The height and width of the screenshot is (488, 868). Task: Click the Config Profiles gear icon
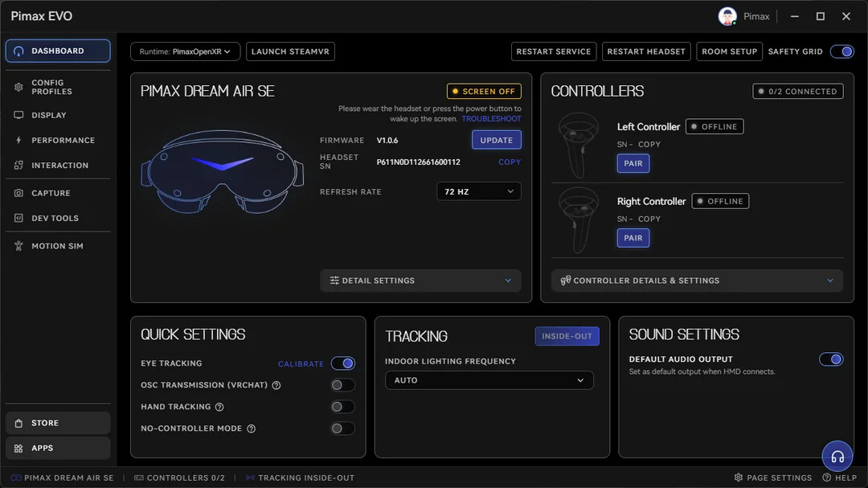point(18,87)
